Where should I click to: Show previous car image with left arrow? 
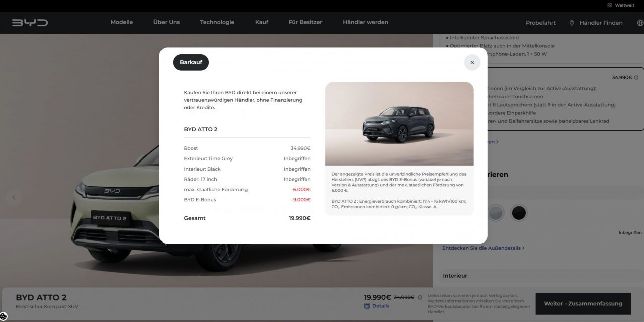click(x=14, y=197)
